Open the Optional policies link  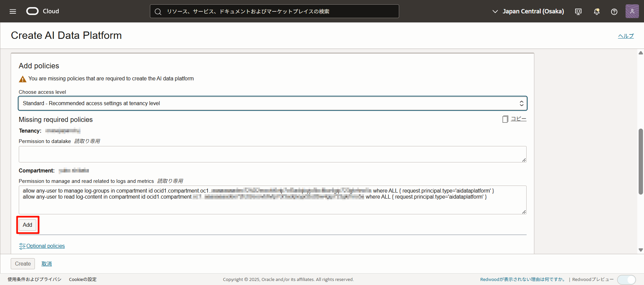click(x=46, y=246)
